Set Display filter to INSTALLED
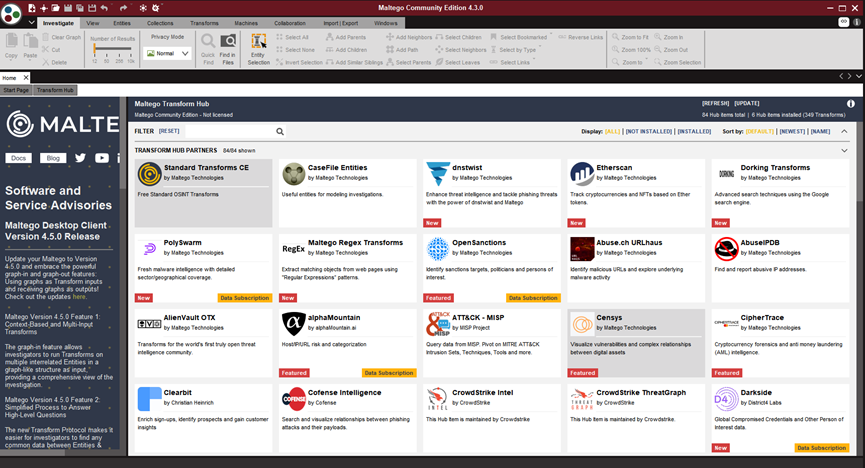865x468 pixels. coord(694,131)
